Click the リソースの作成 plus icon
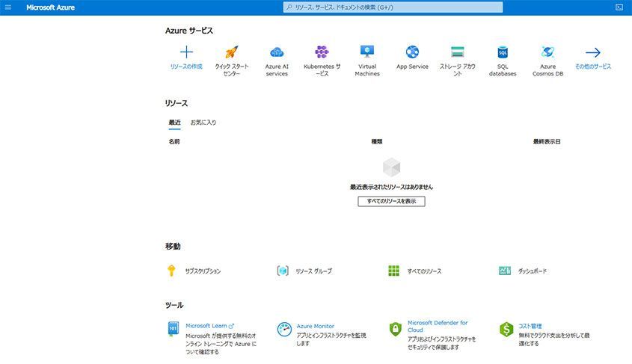The image size is (632, 364). pos(186,52)
